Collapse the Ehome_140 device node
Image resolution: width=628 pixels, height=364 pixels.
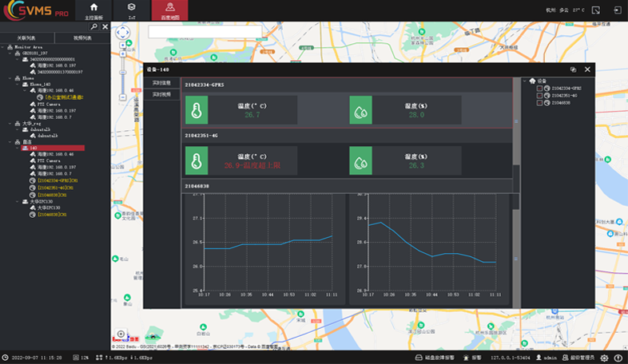pyautogui.click(x=18, y=85)
